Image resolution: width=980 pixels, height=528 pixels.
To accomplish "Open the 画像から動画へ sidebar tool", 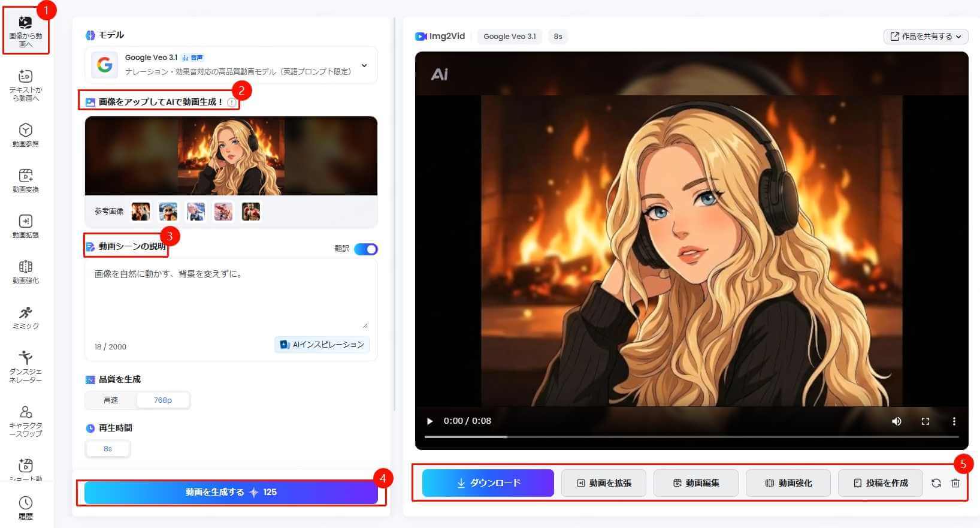I will [25, 31].
